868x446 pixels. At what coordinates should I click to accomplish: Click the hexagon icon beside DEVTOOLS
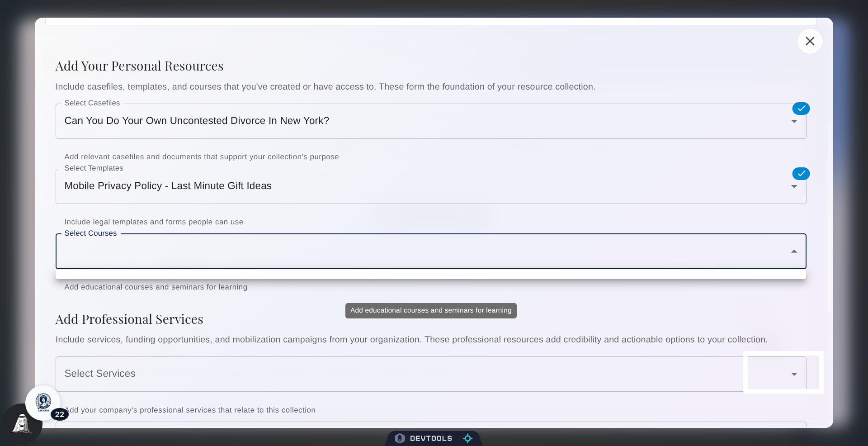(400, 438)
